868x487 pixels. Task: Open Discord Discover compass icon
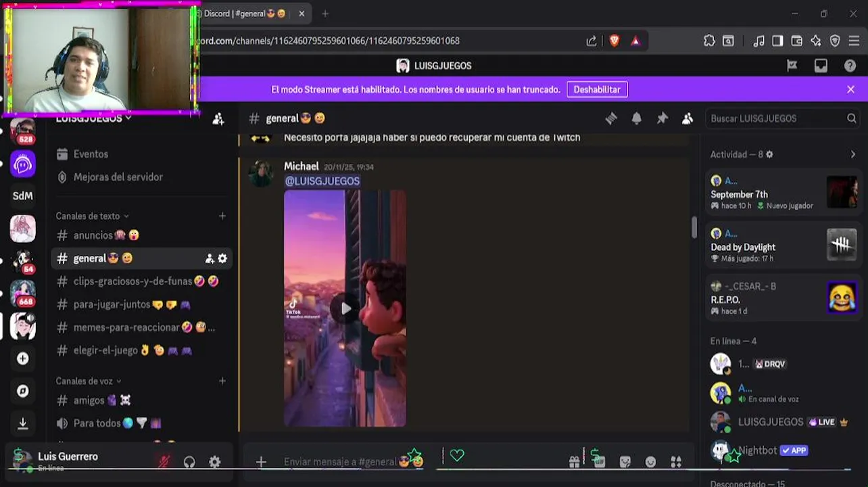[22, 391]
